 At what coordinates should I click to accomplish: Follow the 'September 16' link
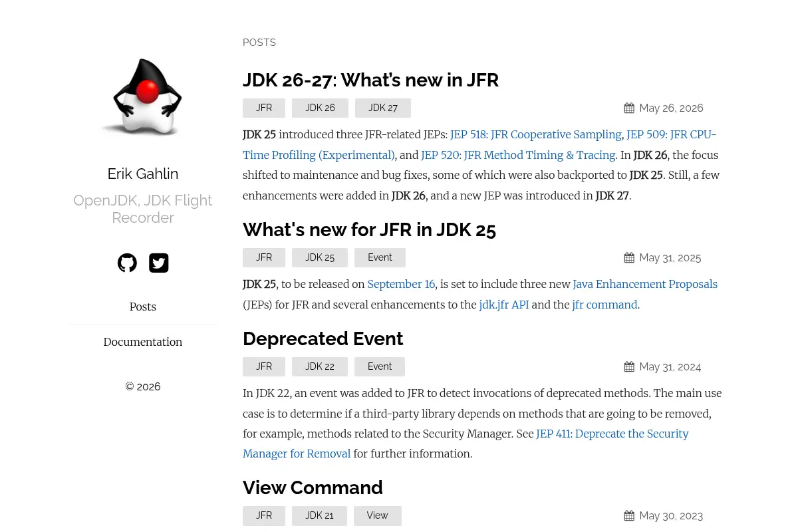click(401, 284)
